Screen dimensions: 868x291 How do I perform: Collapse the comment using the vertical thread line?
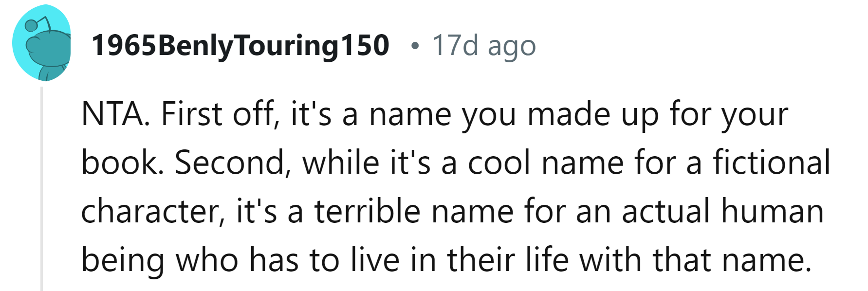click(x=42, y=190)
